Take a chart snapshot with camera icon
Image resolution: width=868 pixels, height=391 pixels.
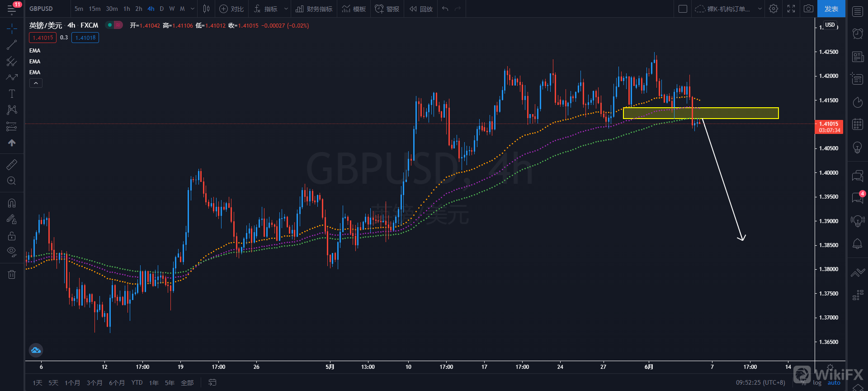[808, 9]
